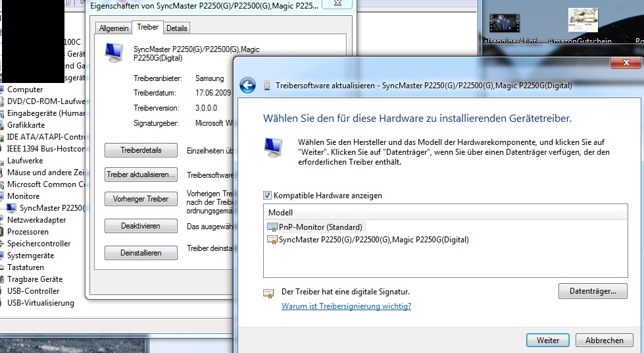
Task: Select Laufwerke in device tree
Action: coord(25,161)
